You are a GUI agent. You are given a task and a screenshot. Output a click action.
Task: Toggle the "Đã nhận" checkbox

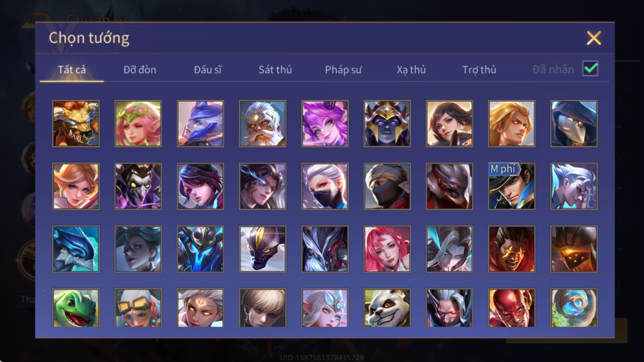pos(590,69)
